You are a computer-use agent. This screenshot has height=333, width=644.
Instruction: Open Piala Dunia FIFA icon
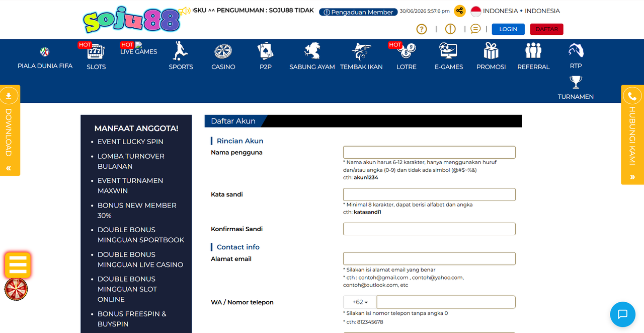(45, 51)
